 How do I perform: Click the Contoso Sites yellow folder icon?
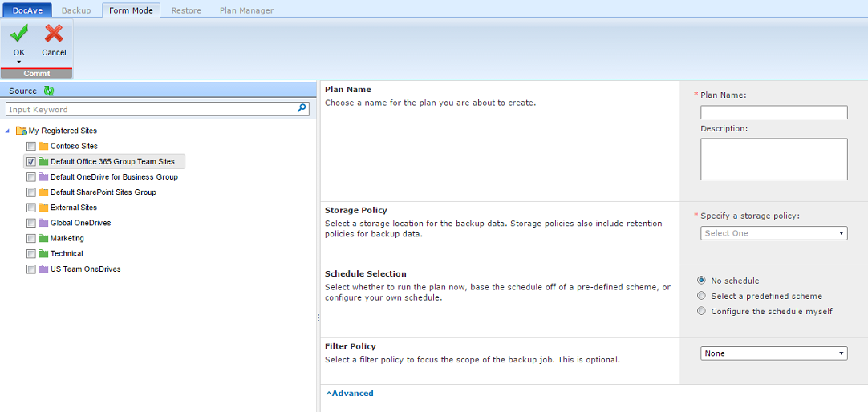point(43,146)
